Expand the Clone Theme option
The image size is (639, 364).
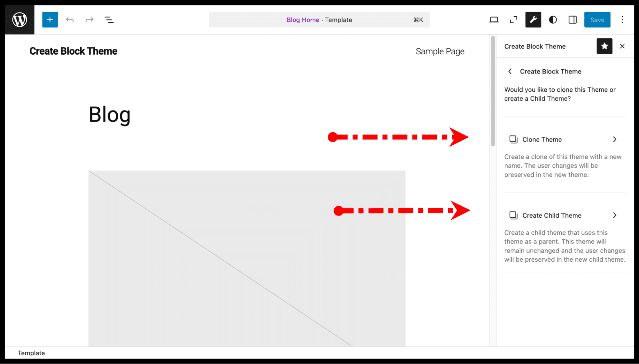coord(564,139)
